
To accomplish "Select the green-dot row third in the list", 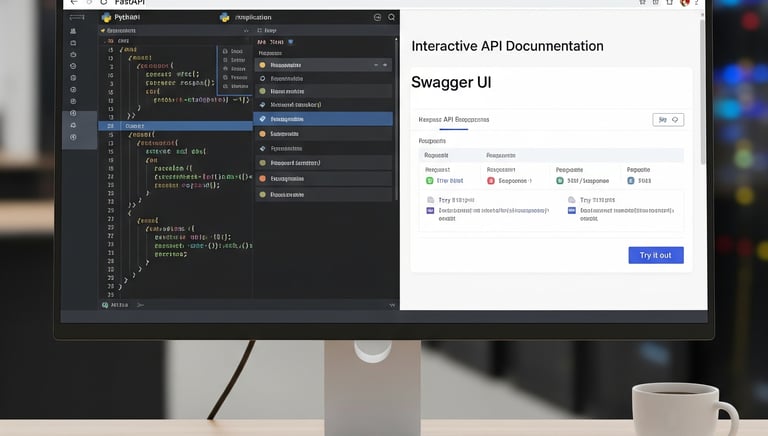I will pos(323,91).
